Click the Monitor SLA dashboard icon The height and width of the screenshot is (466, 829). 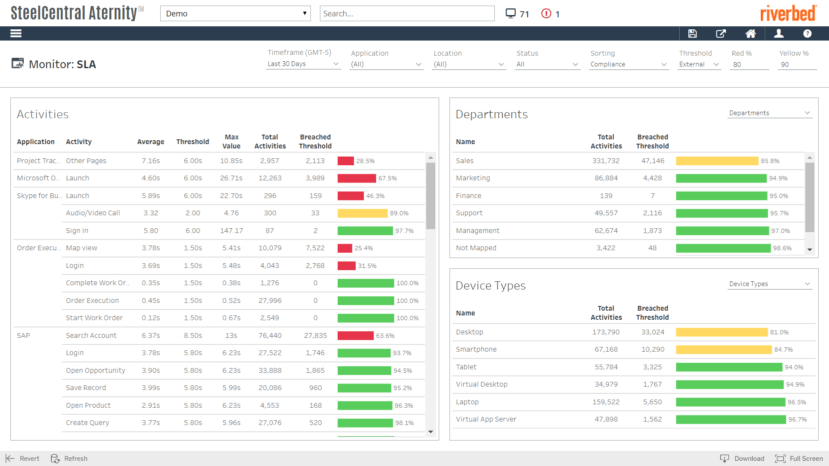click(x=17, y=63)
